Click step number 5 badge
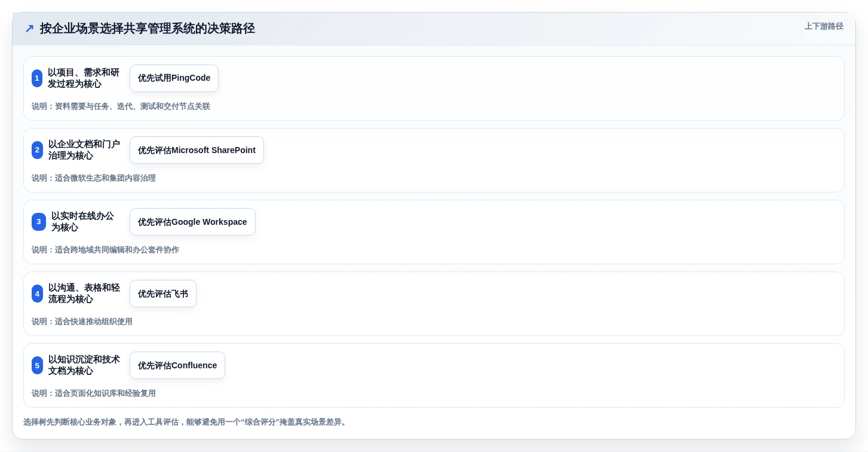Image resolution: width=868 pixels, height=452 pixels. pos(37,365)
